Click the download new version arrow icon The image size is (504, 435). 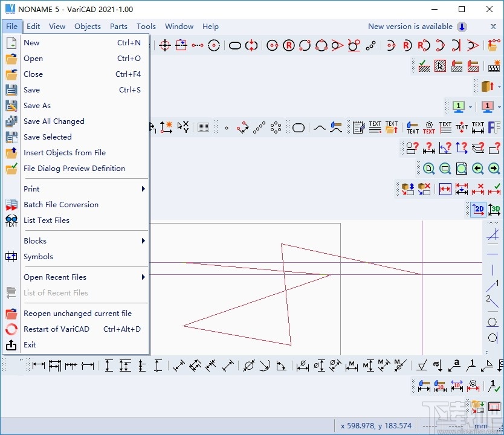click(462, 27)
